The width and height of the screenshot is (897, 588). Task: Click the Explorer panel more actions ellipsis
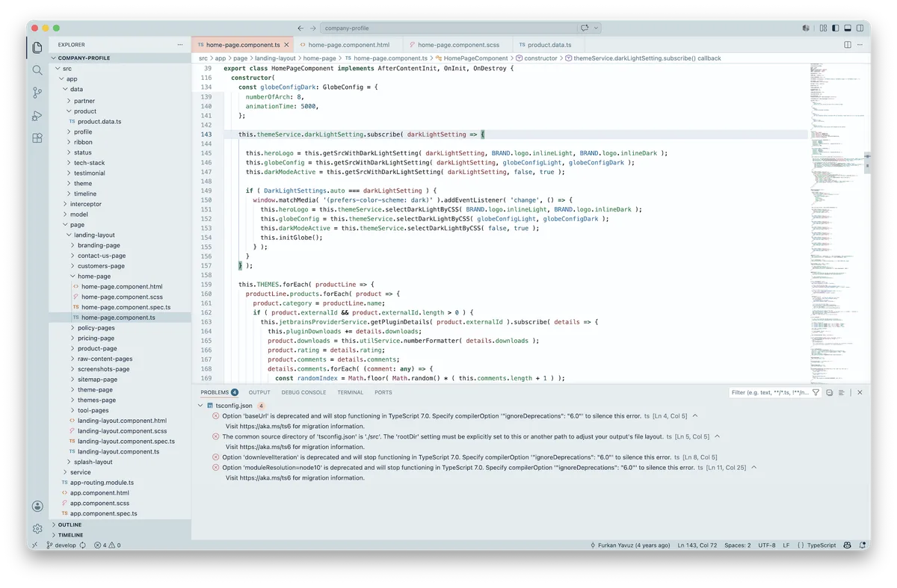tap(180, 45)
